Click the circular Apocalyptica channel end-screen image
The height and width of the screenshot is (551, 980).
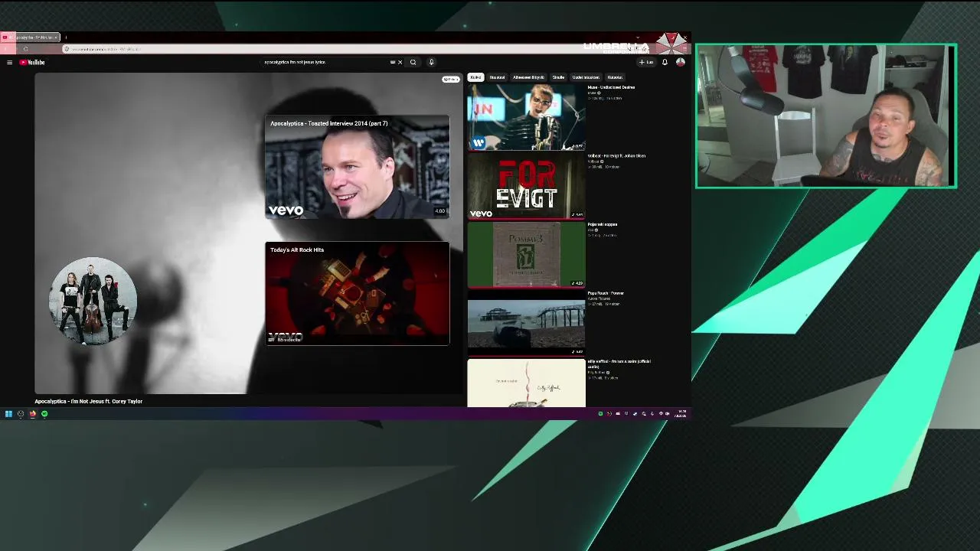click(93, 301)
